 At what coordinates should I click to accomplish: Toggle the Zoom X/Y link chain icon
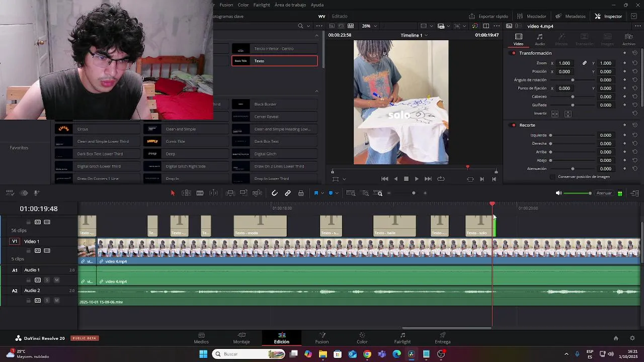(x=585, y=63)
